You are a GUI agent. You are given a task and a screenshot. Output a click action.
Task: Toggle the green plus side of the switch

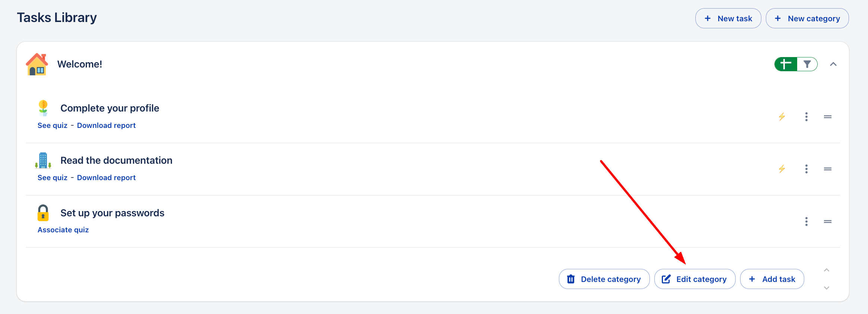(786, 64)
